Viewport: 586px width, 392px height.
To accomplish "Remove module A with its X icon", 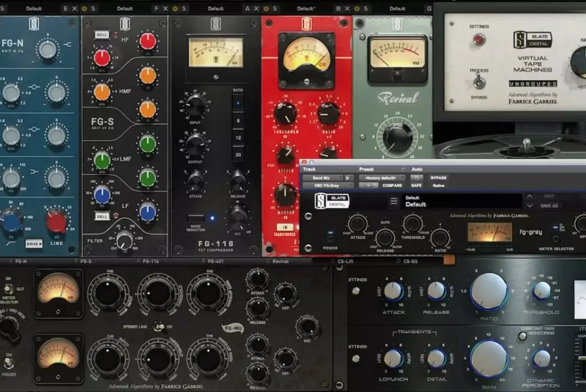I will point(256,8).
